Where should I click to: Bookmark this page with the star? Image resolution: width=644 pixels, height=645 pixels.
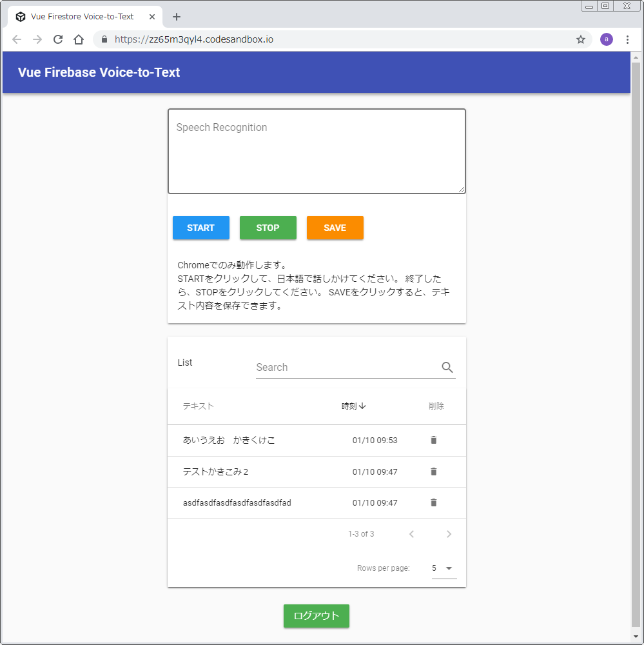coord(580,39)
